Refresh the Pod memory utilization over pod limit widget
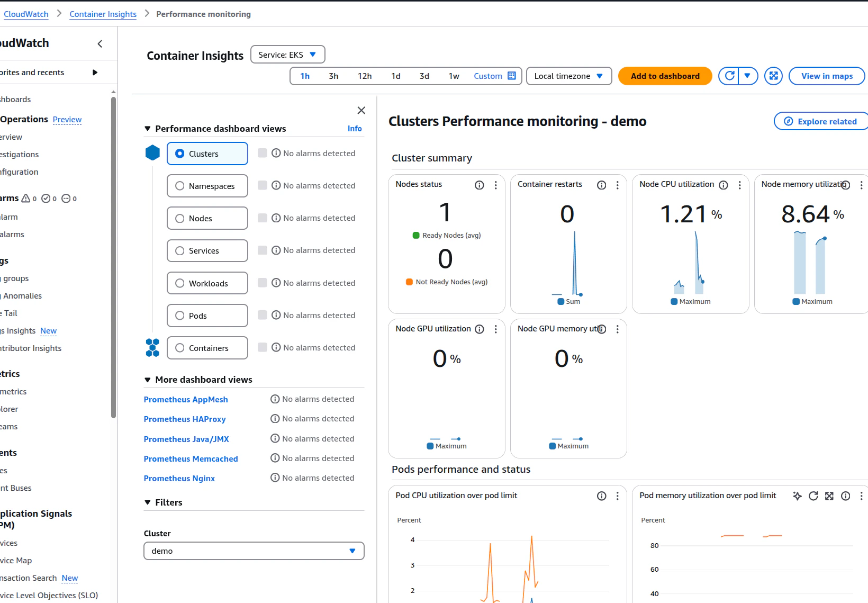This screenshot has height=603, width=868. click(813, 496)
